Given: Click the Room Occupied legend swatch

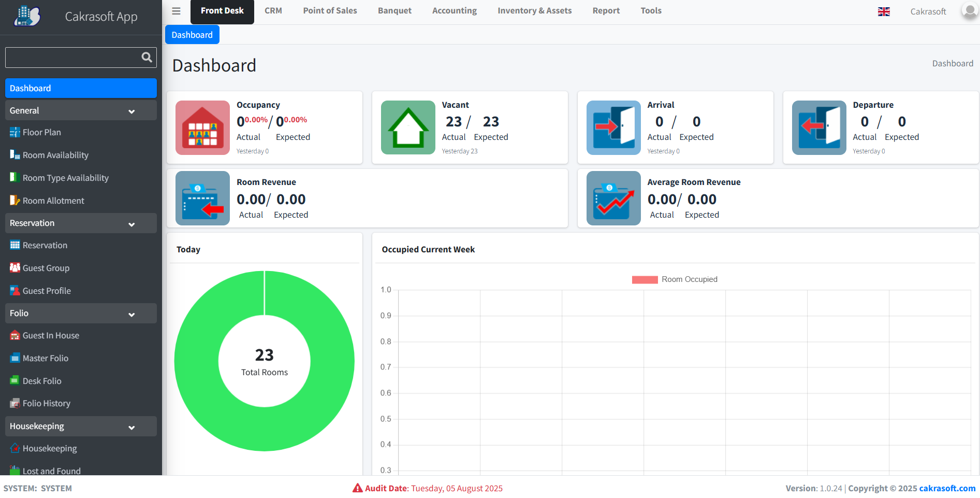Looking at the screenshot, I should 644,279.
